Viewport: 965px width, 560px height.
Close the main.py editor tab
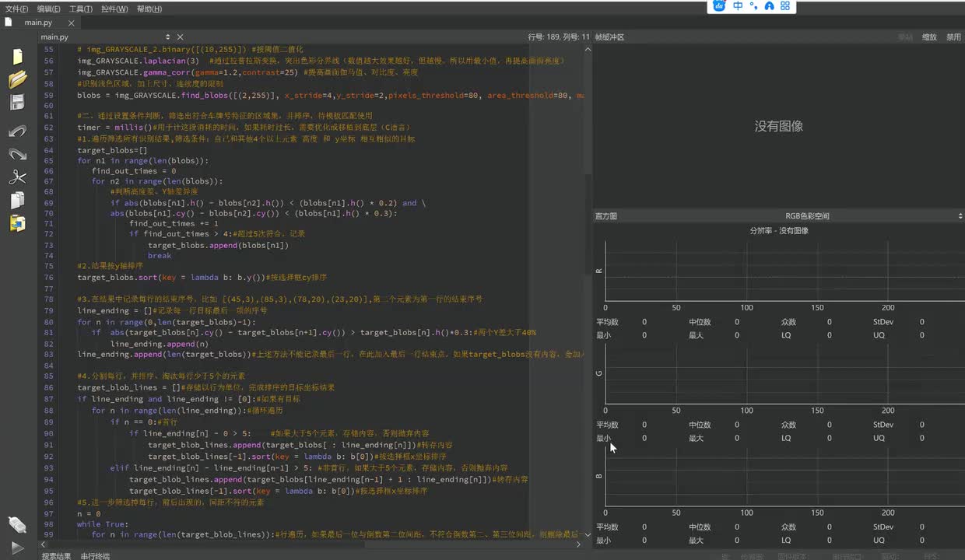pyautogui.click(x=72, y=23)
